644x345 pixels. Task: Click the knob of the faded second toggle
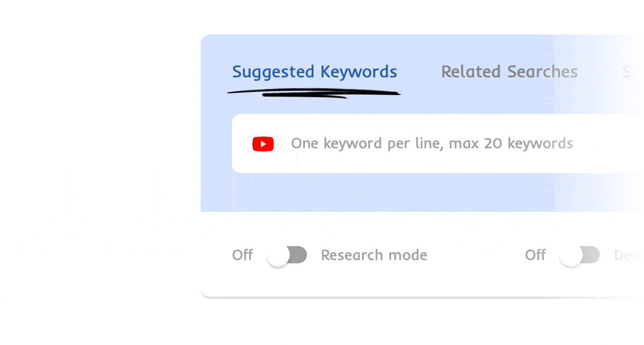point(571,256)
